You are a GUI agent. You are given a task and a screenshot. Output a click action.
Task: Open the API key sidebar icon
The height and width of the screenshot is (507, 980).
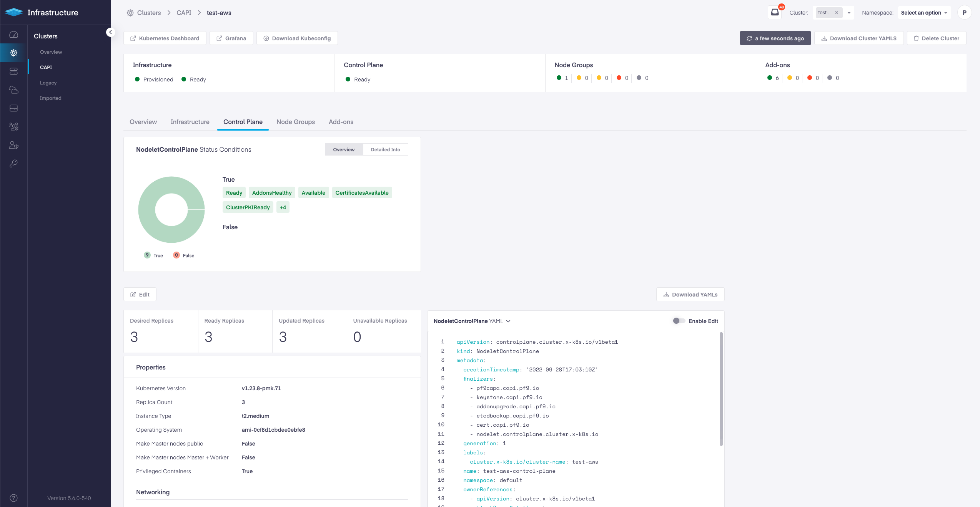(x=13, y=163)
